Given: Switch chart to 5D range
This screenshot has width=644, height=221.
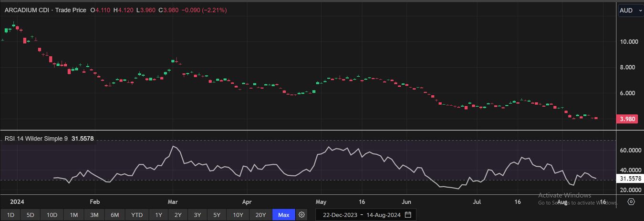Looking at the screenshot, I should pyautogui.click(x=30, y=215).
